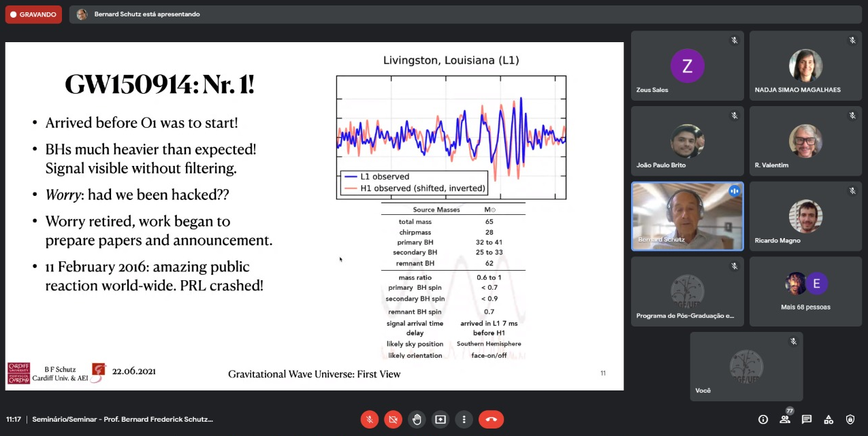Image resolution: width=868 pixels, height=436 pixels.
Task: Open the chat with everyone panel
Action: pos(807,420)
